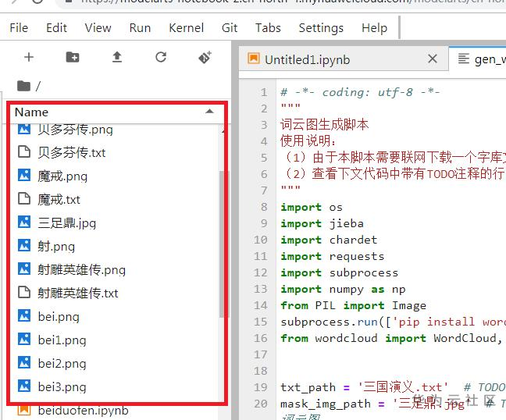506x420 pixels.
Task: Click code line 10 import chardet
Action: tap(329, 240)
